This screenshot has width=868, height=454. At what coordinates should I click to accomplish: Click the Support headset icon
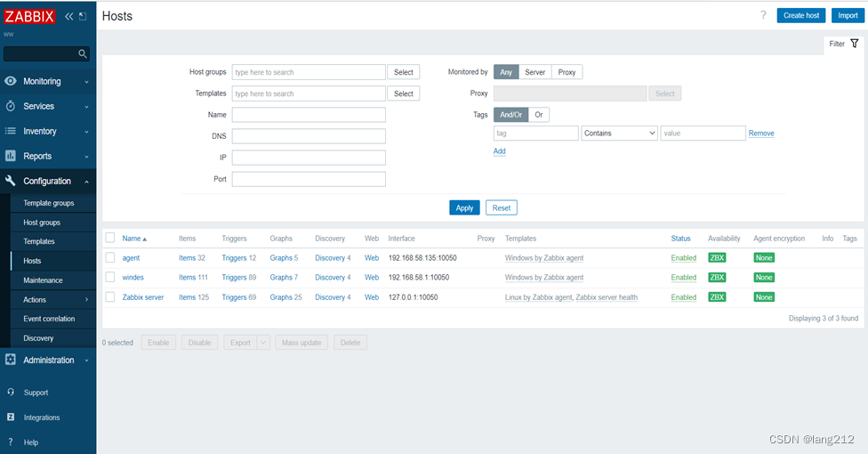click(11, 392)
